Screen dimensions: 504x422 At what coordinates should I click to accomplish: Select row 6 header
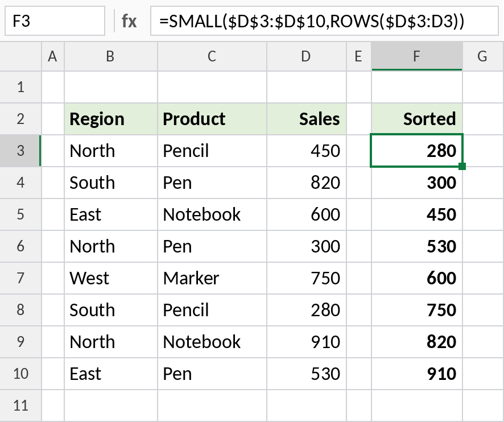(20, 246)
